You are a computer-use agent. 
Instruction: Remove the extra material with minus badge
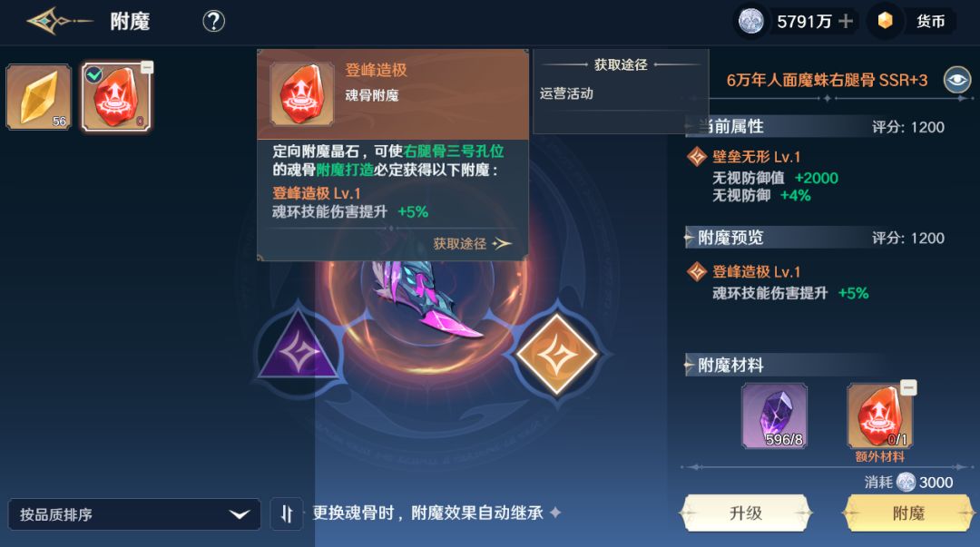click(x=908, y=387)
